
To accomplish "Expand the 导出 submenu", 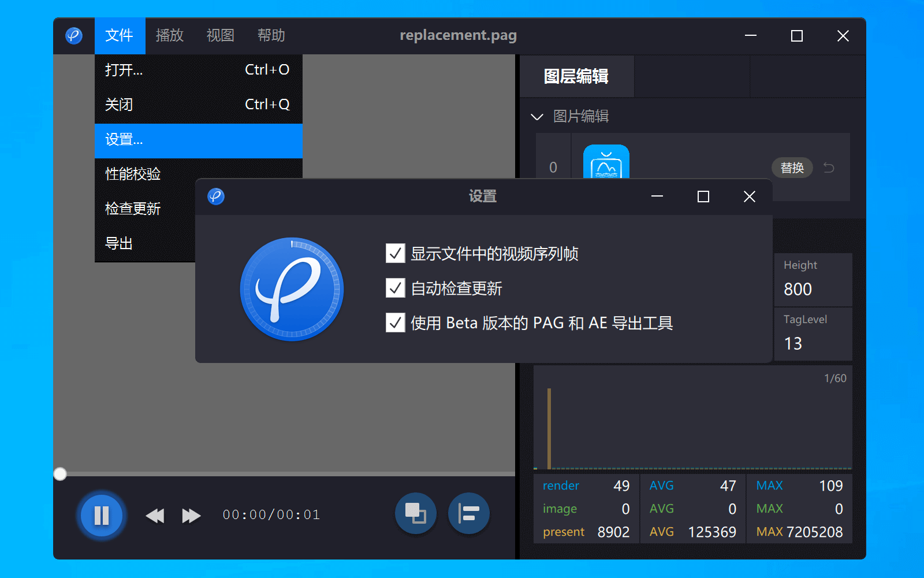I will point(119,243).
